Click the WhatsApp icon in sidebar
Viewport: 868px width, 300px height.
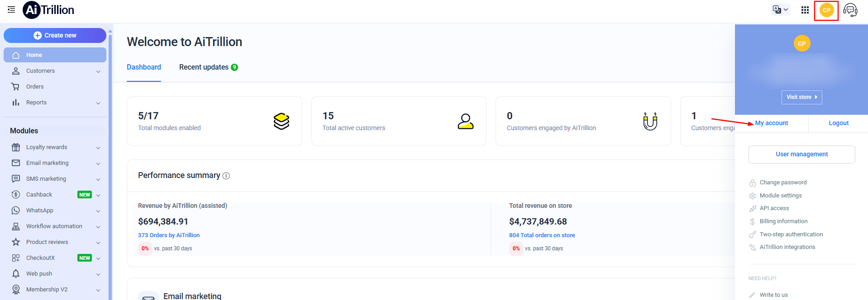pos(16,211)
